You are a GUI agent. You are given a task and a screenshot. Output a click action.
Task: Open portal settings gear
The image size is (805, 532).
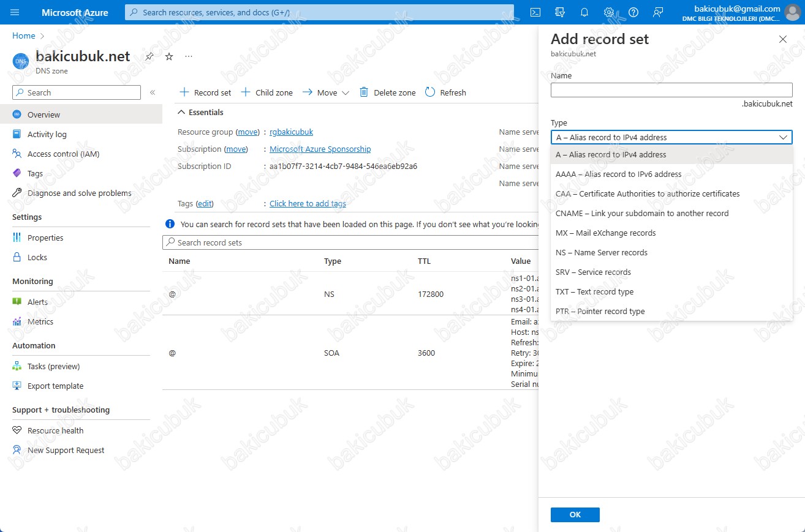(x=609, y=12)
